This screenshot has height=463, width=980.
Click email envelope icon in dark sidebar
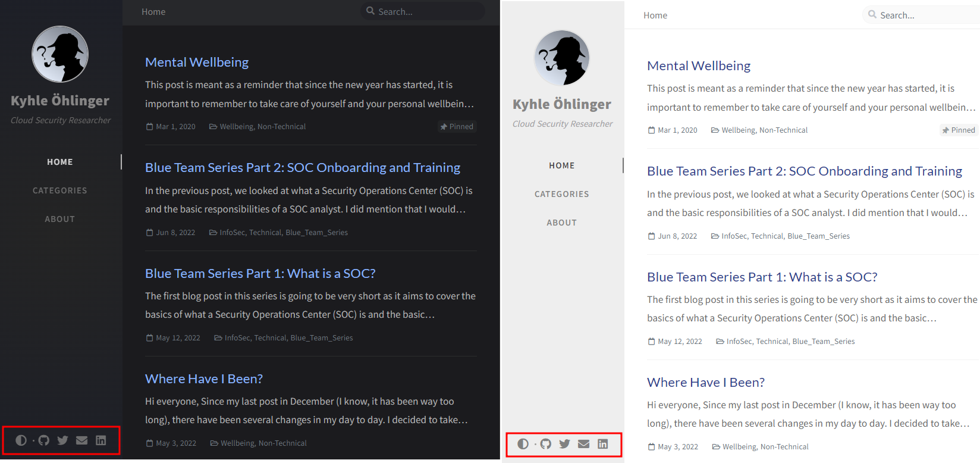pos(82,440)
